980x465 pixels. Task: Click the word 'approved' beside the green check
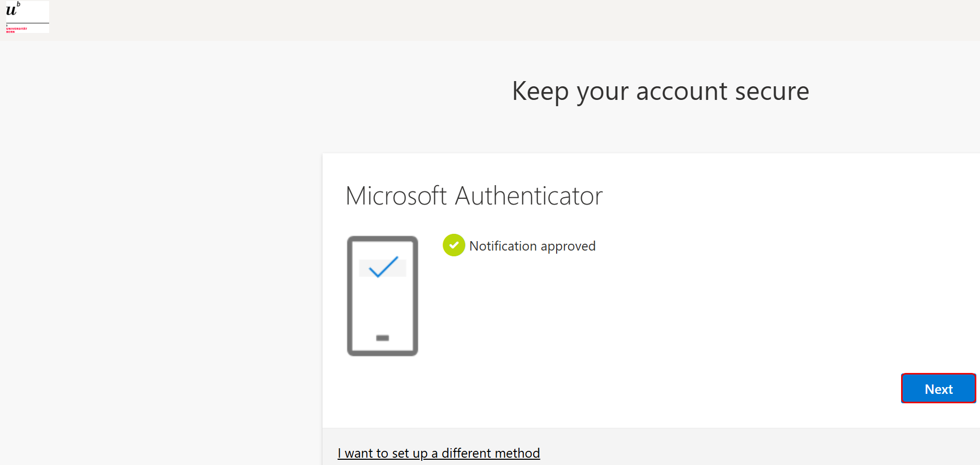click(x=568, y=247)
